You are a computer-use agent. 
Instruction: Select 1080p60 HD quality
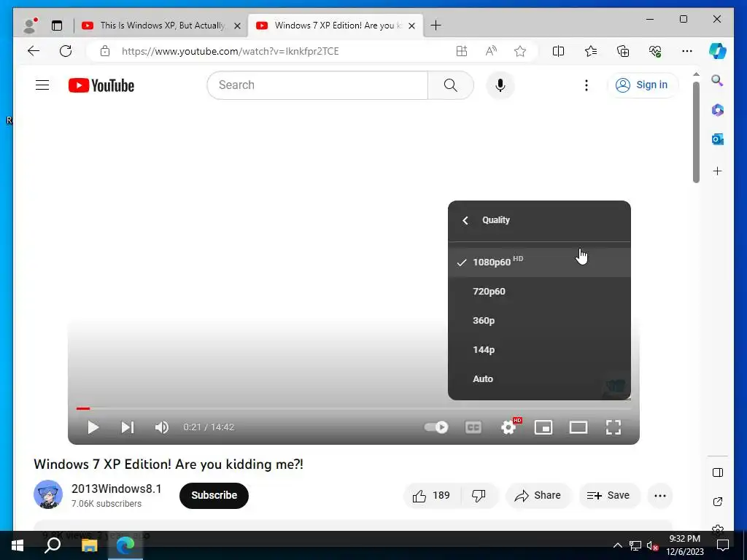pyautogui.click(x=539, y=262)
